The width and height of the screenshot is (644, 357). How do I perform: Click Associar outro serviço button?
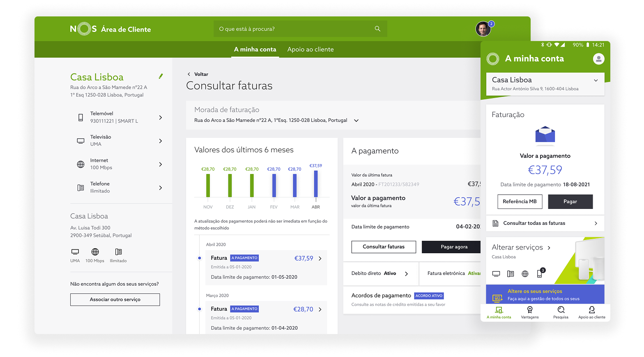115,300
